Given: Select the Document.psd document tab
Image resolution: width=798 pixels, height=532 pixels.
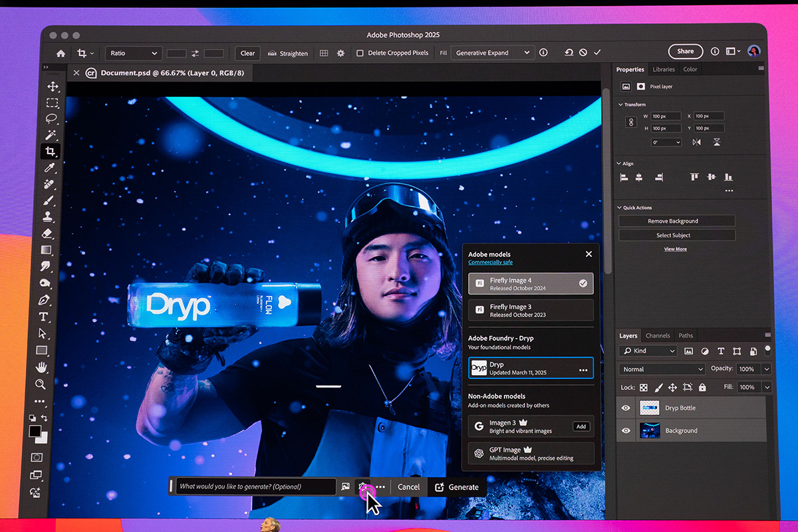Looking at the screenshot, I should click(x=159, y=72).
